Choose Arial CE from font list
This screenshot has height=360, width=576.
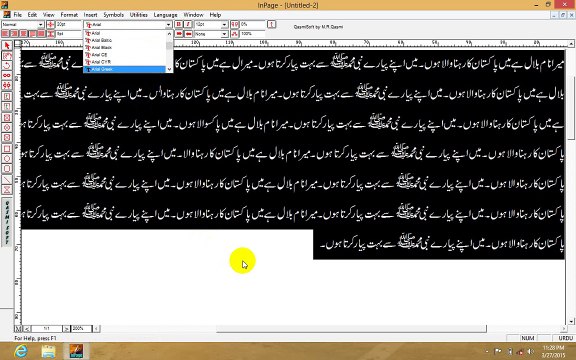pos(125,55)
